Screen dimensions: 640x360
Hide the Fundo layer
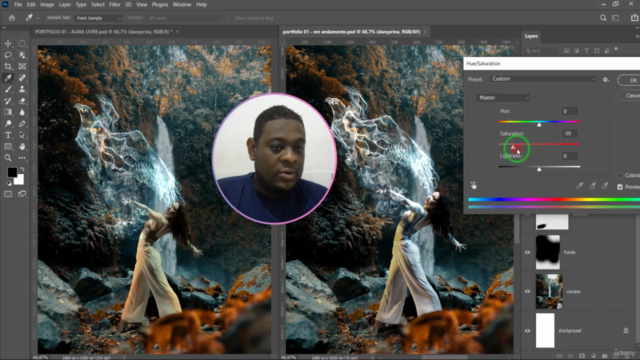pos(527,252)
